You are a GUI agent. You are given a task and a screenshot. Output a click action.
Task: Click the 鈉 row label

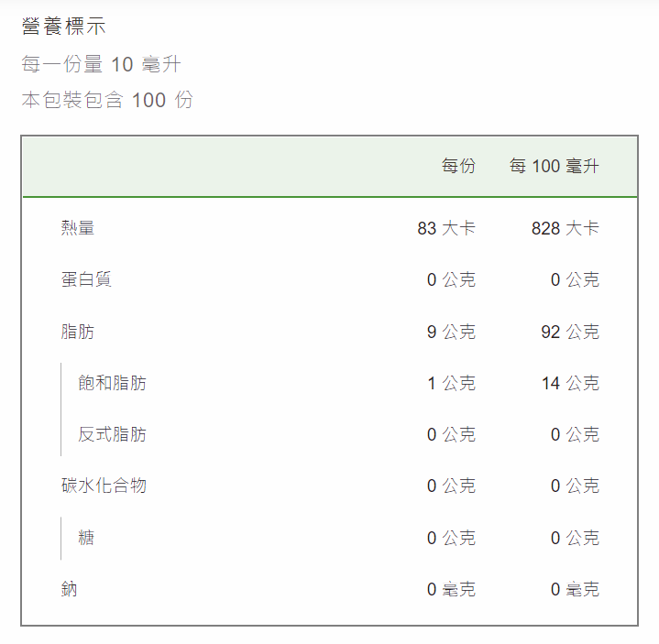coord(70,589)
